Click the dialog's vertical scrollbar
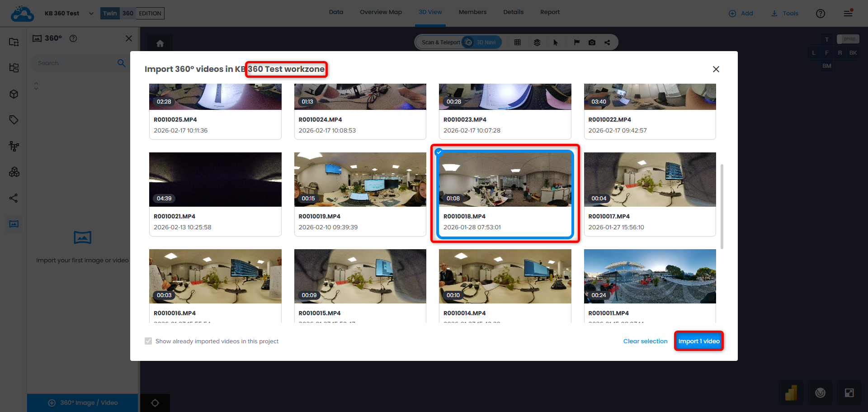The width and height of the screenshot is (868, 412). tap(722, 206)
